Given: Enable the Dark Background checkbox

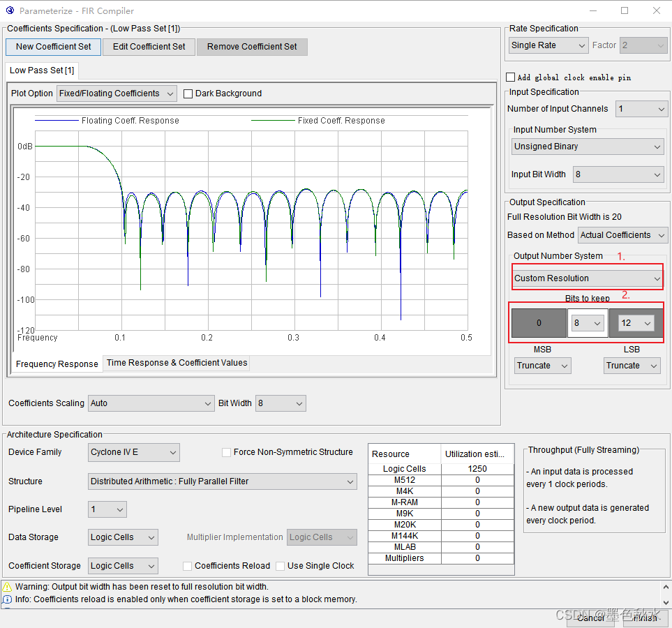Looking at the screenshot, I should 188,94.
